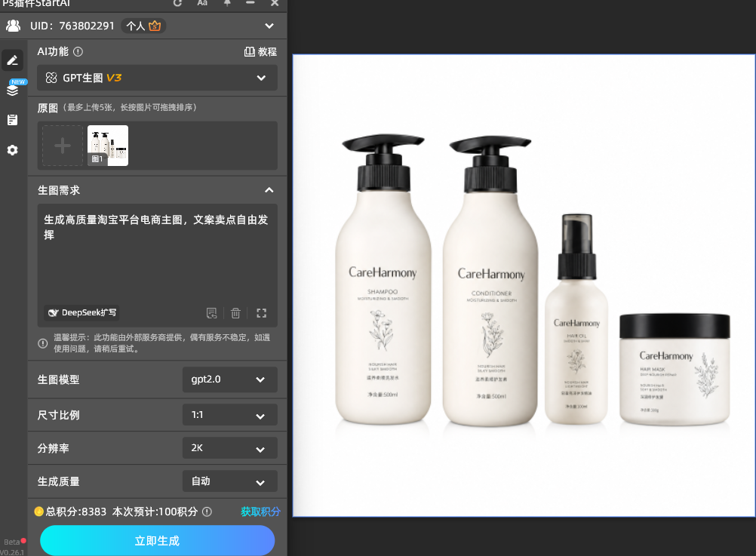Image resolution: width=756 pixels, height=556 pixels.
Task: Click the CareHarmony product image on the canvas
Action: pos(524,285)
